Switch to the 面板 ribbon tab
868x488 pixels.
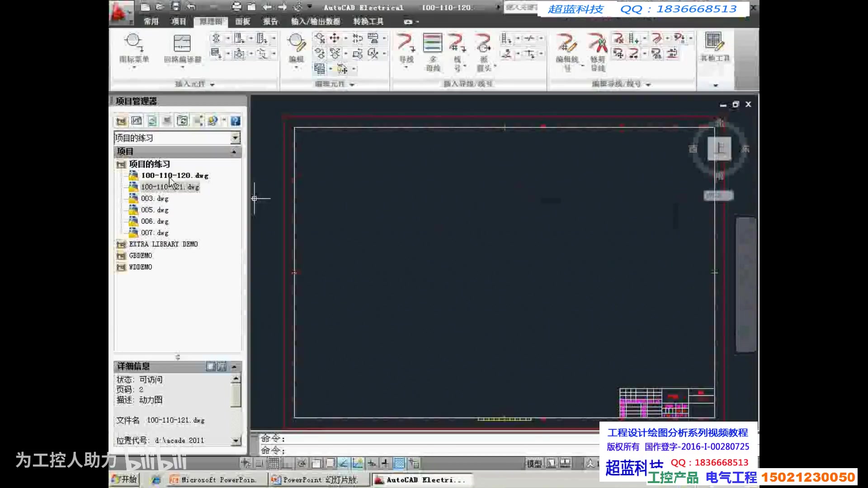tap(242, 21)
